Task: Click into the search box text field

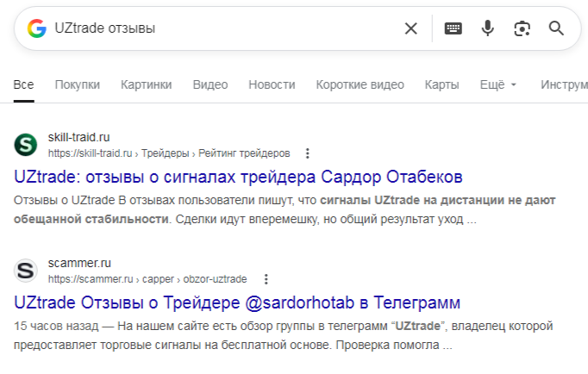Action: [224, 28]
